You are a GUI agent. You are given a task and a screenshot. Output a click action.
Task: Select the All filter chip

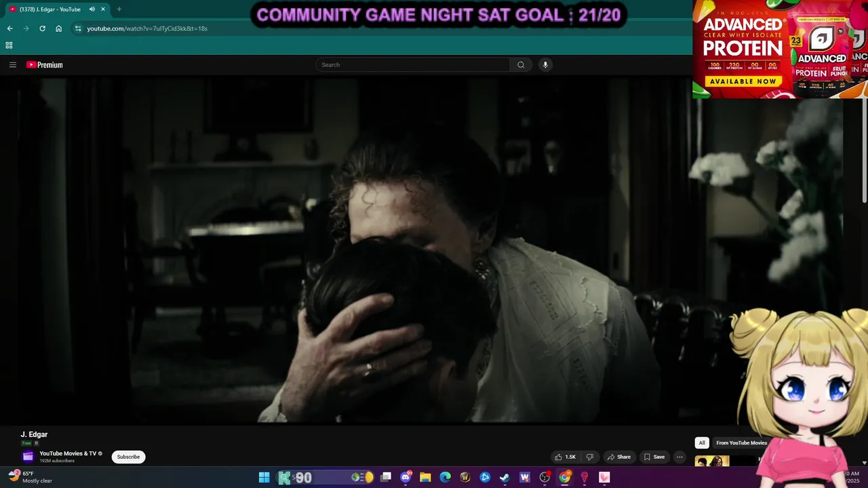pyautogui.click(x=702, y=443)
